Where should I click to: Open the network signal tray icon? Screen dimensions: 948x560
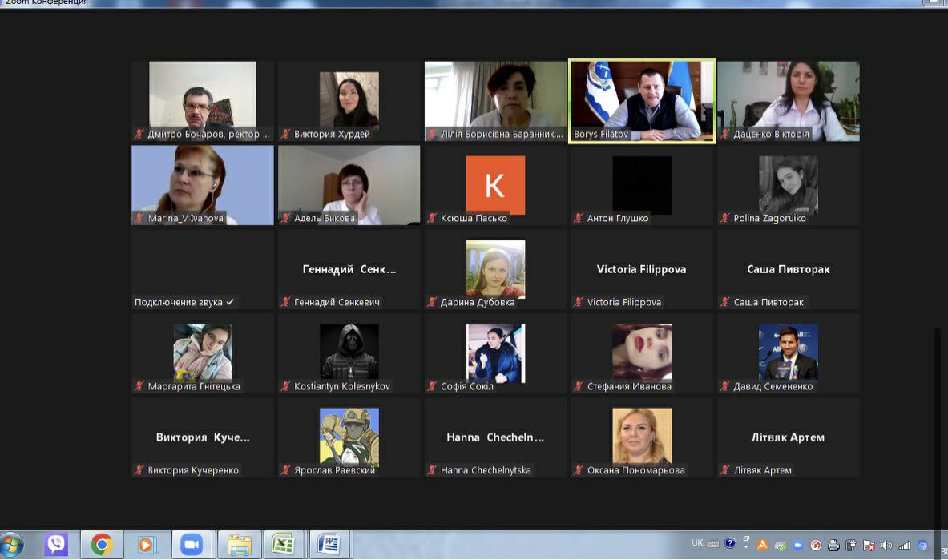905,546
